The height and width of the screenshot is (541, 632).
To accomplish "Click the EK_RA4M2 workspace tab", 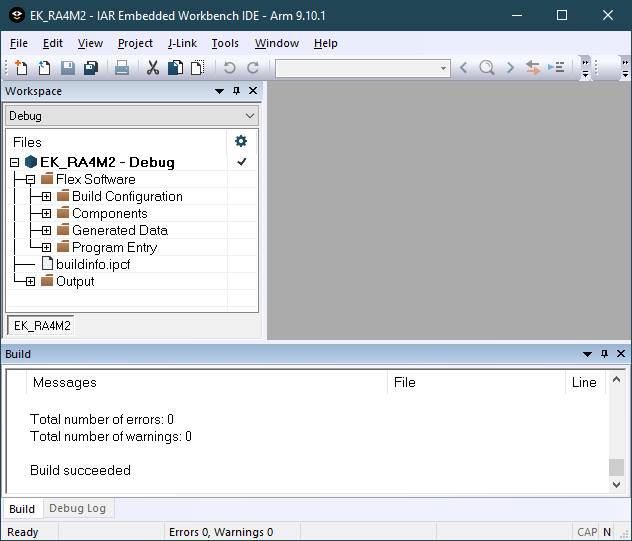I will 41,326.
